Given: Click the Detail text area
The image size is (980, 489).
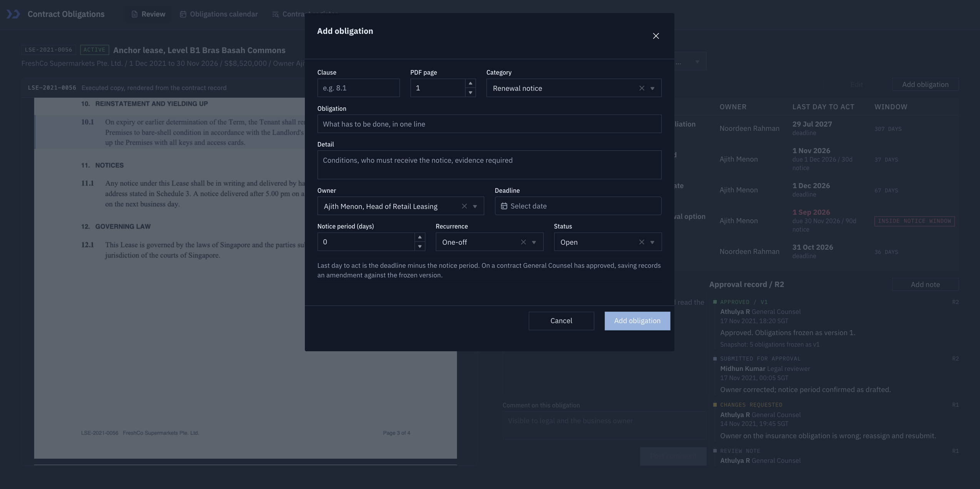Looking at the screenshot, I should tap(489, 165).
